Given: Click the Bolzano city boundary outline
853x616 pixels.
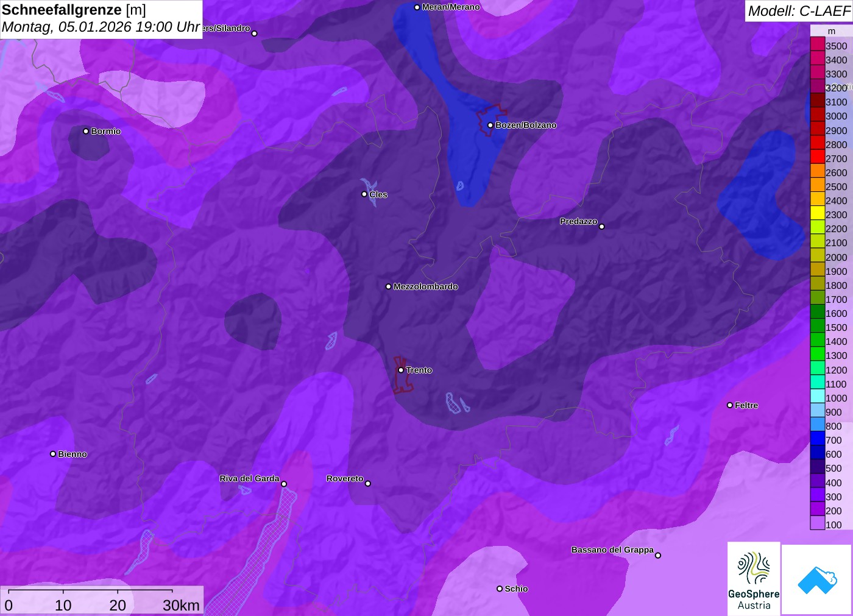Looking at the screenshot, I should [491, 120].
